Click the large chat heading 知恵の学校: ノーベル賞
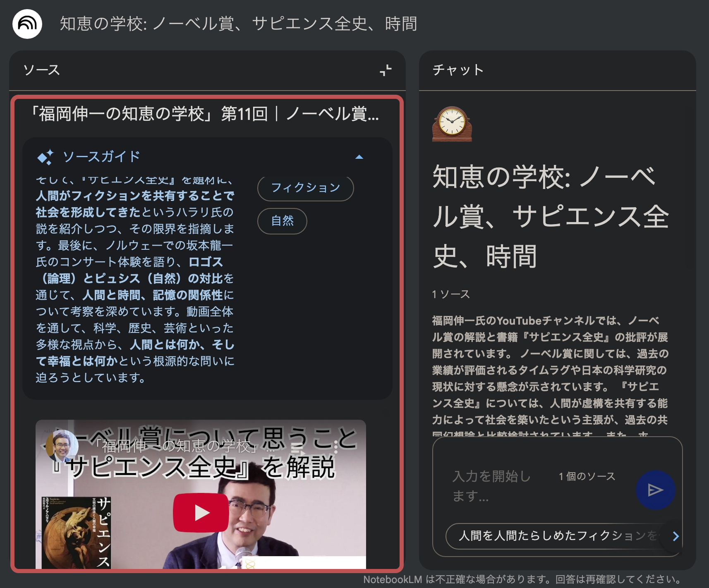The image size is (709, 588). point(550,216)
